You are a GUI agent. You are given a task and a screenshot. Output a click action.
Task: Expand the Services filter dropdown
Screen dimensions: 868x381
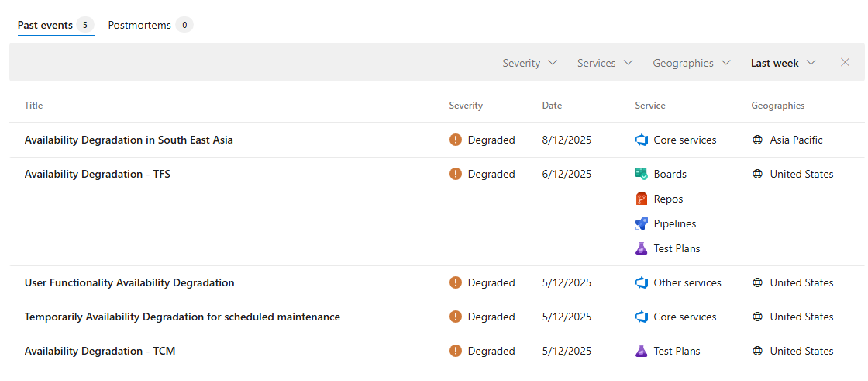point(604,63)
